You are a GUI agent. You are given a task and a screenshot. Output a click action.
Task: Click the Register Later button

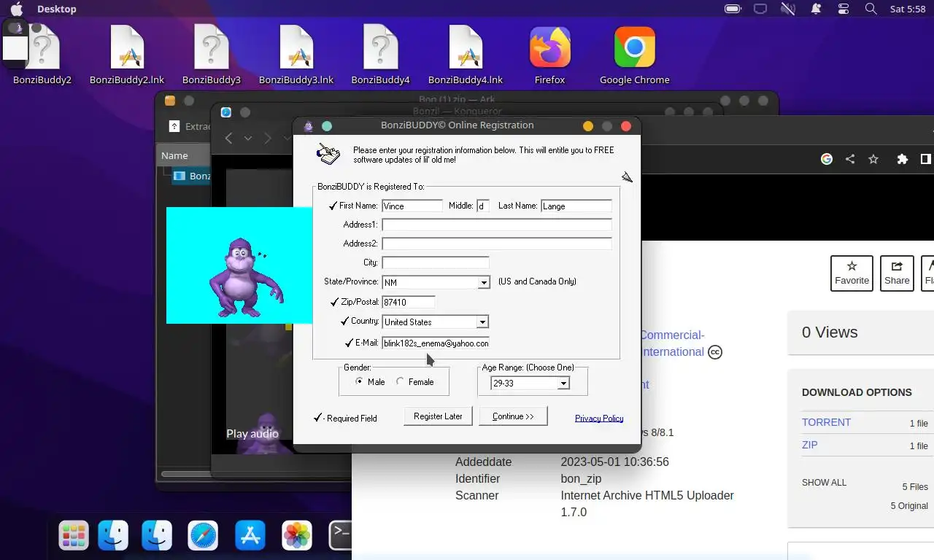click(438, 416)
